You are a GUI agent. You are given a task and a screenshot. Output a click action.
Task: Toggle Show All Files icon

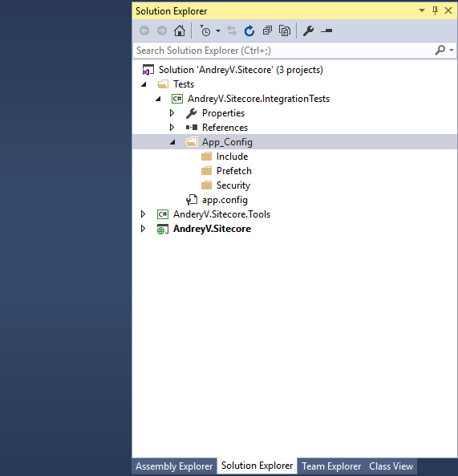point(285,31)
